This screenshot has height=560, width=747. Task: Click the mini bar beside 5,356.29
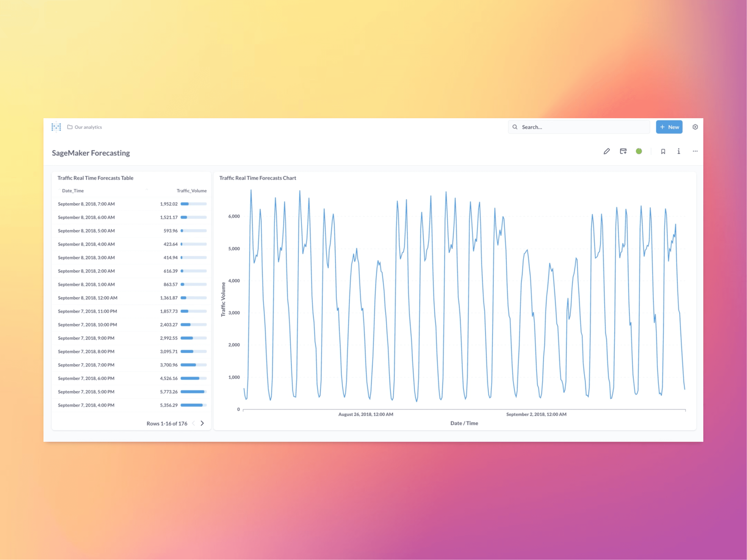(193, 405)
